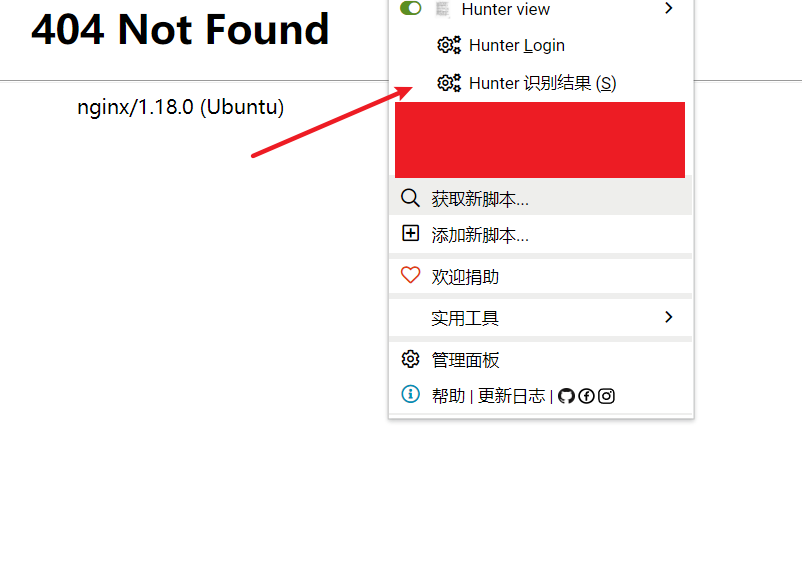Toggle the Hunter view script switch
Viewport: 802px width, 575px height.
[410, 8]
